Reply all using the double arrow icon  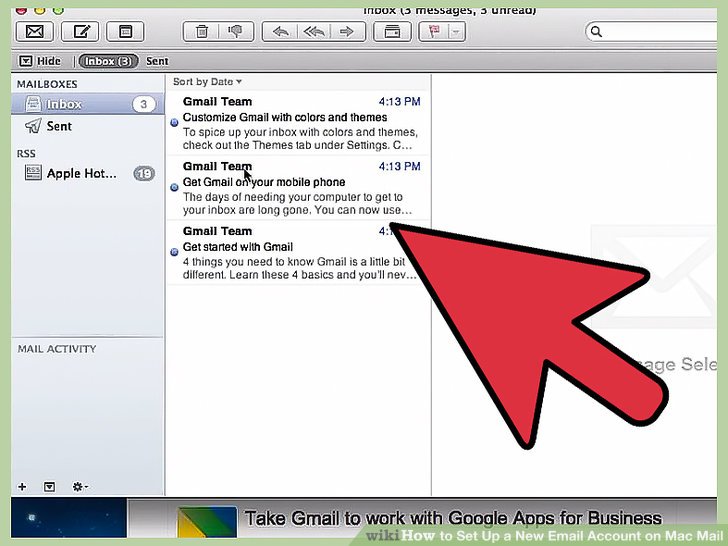click(314, 32)
